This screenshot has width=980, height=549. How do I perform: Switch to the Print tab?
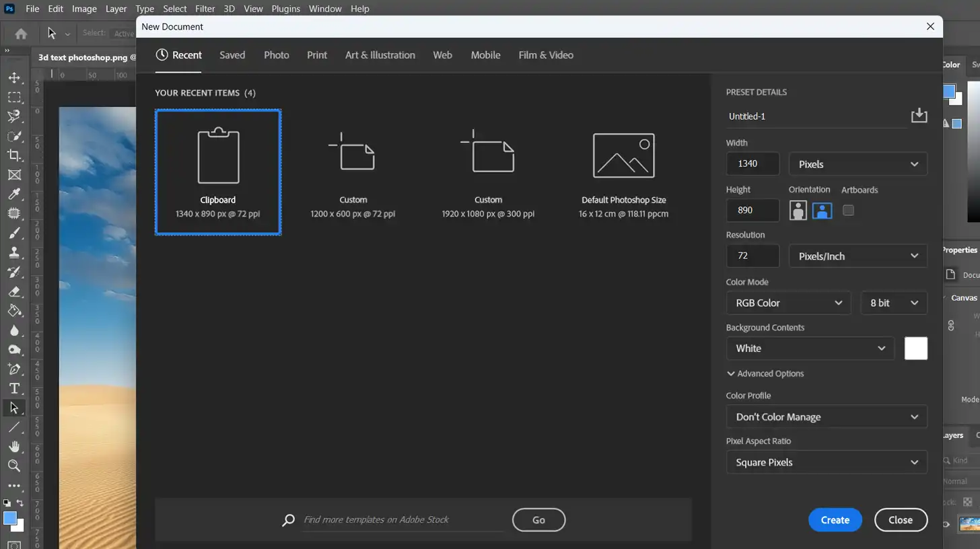317,55
